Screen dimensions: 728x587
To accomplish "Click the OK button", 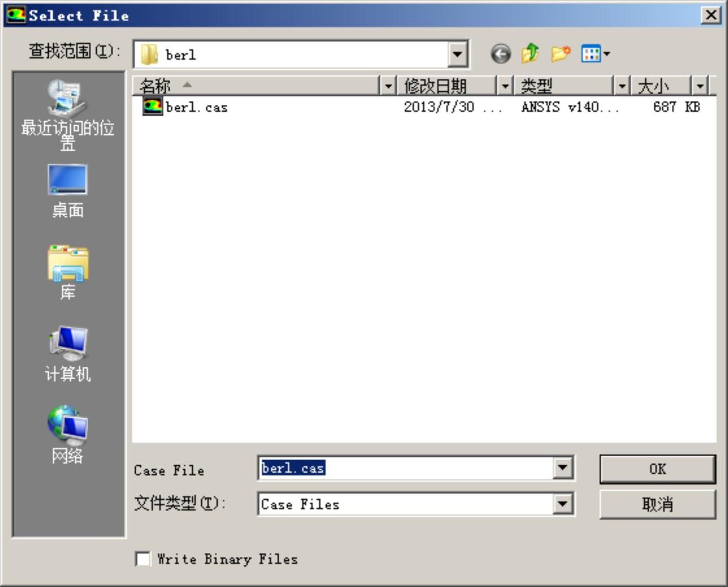I will pyautogui.click(x=657, y=469).
